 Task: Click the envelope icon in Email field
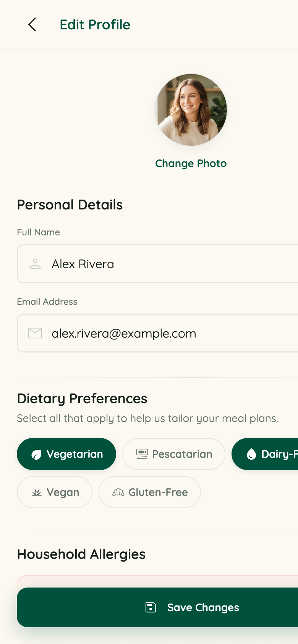tap(35, 333)
